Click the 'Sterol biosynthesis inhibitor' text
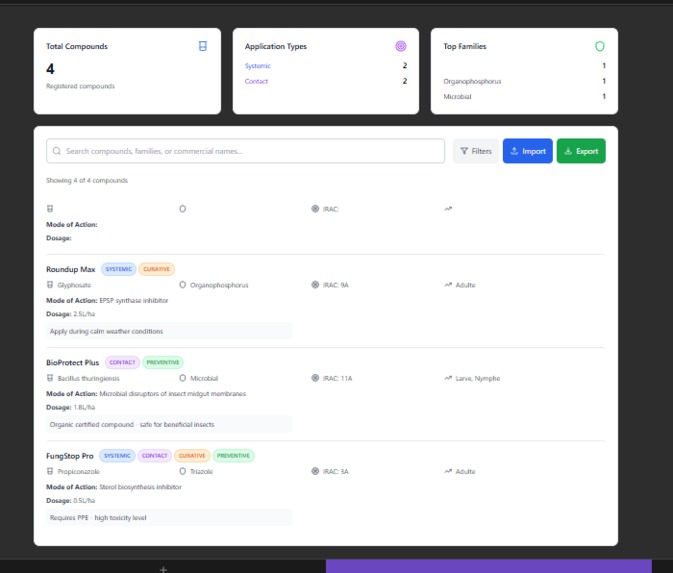This screenshot has height=573, width=673. [x=140, y=487]
